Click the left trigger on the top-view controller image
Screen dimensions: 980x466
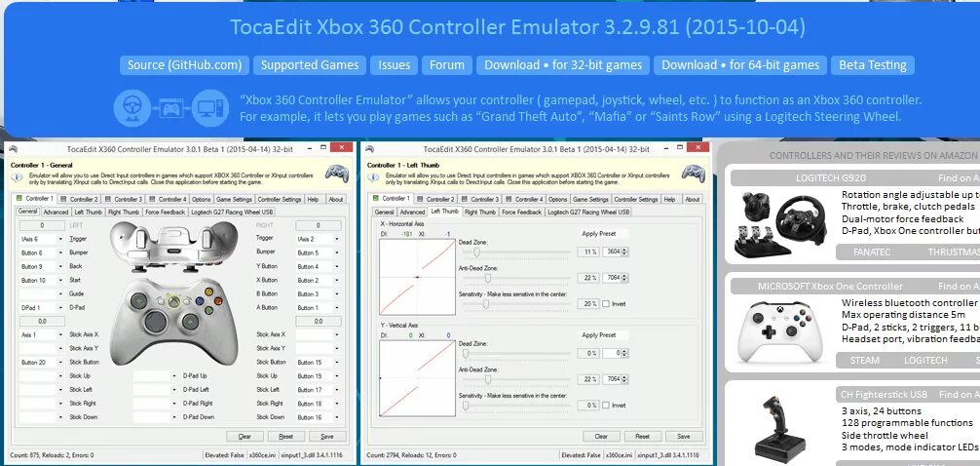tap(141, 238)
